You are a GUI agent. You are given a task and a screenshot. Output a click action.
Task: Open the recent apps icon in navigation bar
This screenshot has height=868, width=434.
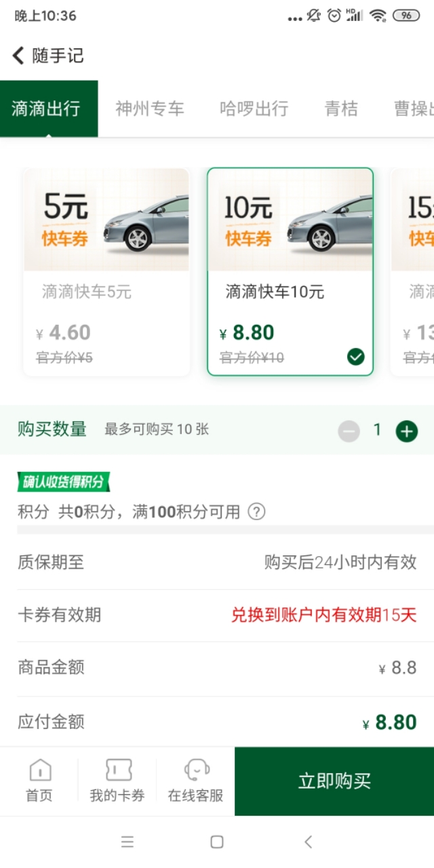tap(127, 841)
